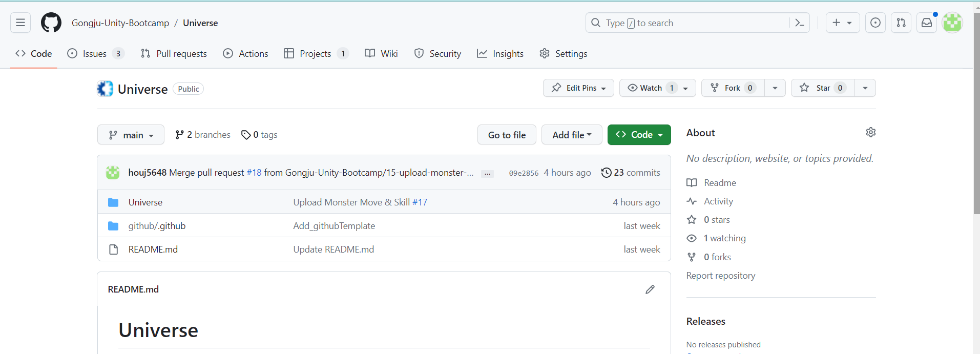View 1 watching link
Screen dimensions: 980x354
tap(716, 238)
